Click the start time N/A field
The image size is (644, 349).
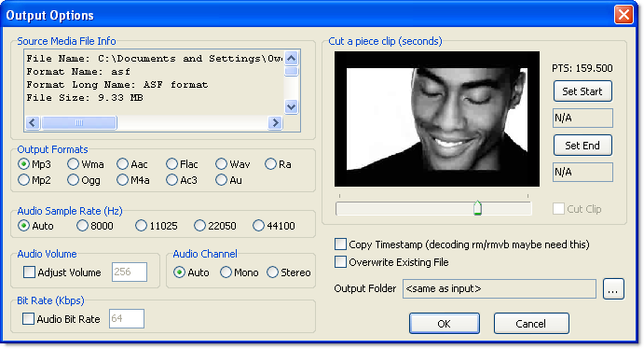click(582, 119)
